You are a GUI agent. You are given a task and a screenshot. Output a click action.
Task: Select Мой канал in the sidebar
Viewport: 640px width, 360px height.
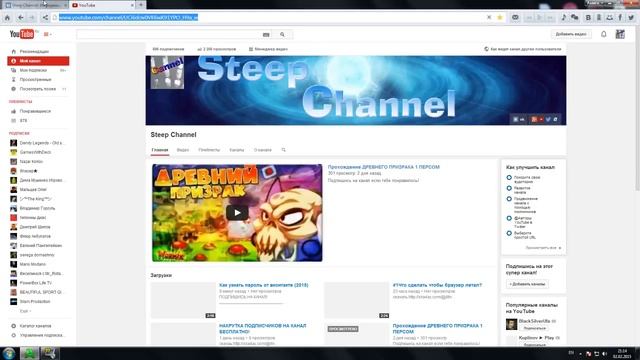[x=38, y=61]
